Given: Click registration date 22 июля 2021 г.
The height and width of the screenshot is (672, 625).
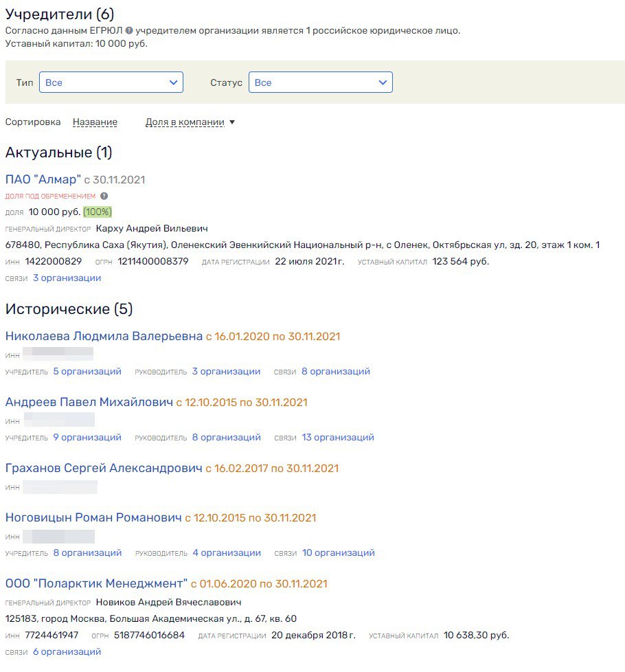Looking at the screenshot, I should click(309, 261).
